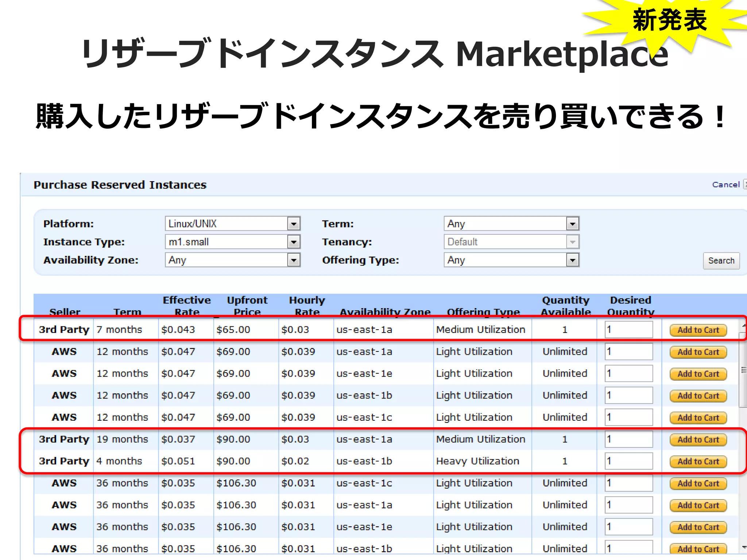Add the AWS 36 months us-east-1a offer to cart
Viewport: 747px width, 560px height.
click(x=698, y=505)
